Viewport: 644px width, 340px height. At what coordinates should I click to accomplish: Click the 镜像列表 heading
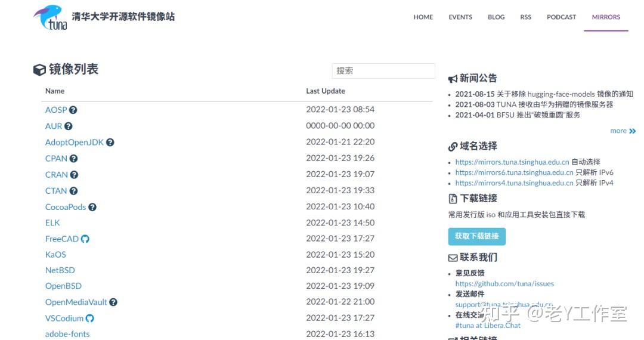(x=73, y=69)
